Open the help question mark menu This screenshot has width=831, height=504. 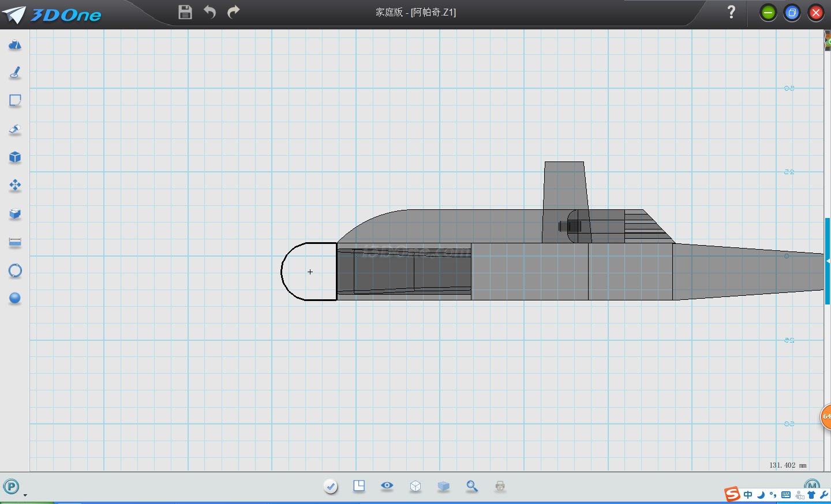[731, 12]
